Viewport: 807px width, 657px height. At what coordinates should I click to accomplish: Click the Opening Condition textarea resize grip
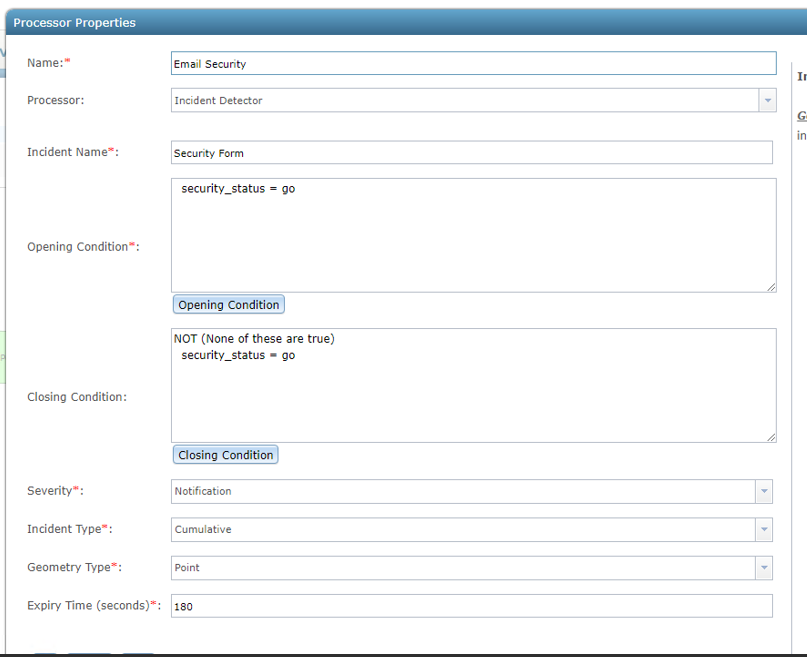click(771, 285)
